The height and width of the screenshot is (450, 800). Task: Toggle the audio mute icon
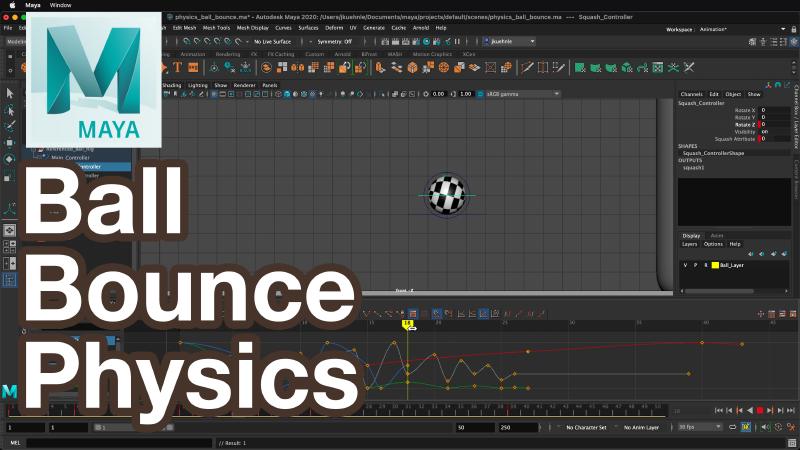(765, 427)
